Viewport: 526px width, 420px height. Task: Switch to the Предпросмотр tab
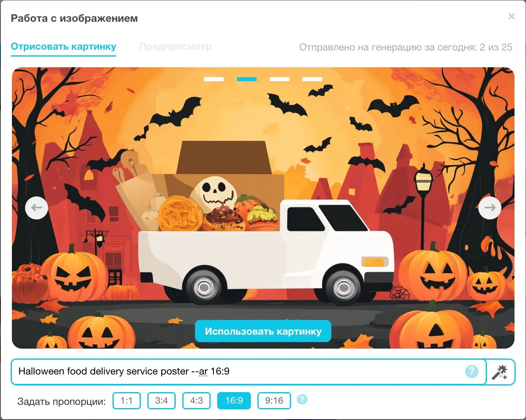(176, 47)
